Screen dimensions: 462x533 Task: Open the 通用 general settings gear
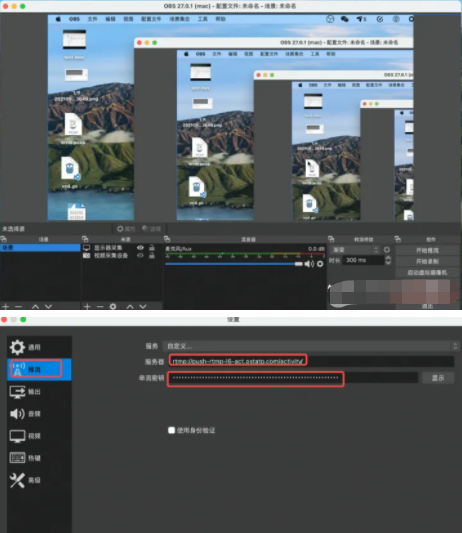coord(17,347)
